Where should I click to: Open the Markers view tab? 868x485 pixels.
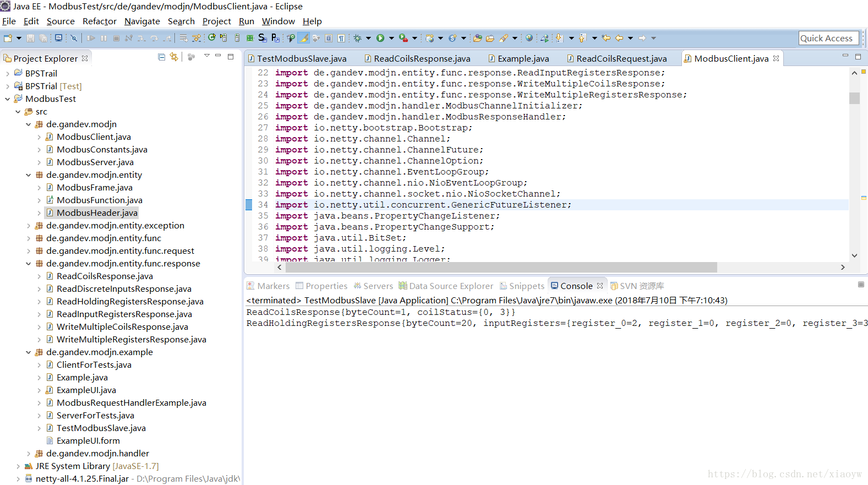point(268,286)
